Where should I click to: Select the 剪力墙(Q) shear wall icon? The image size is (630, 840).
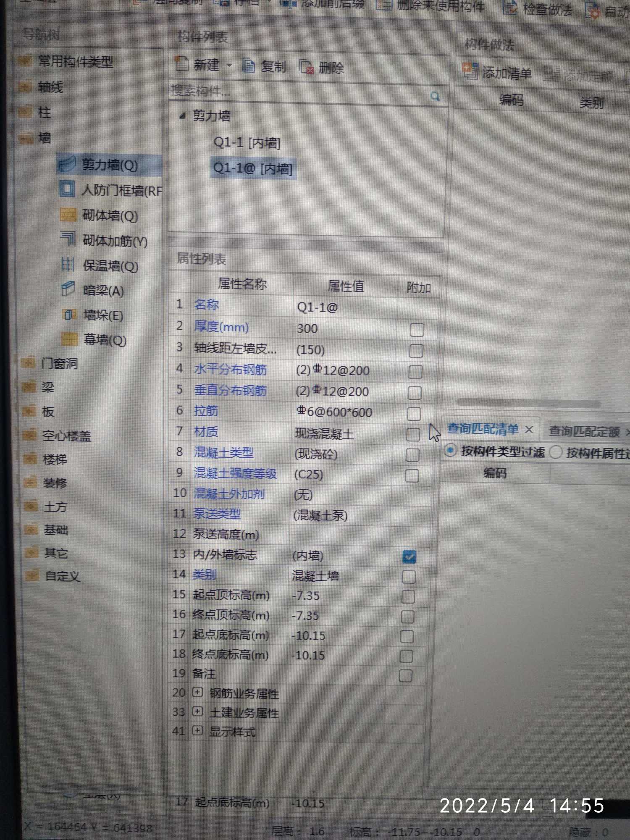click(67, 164)
